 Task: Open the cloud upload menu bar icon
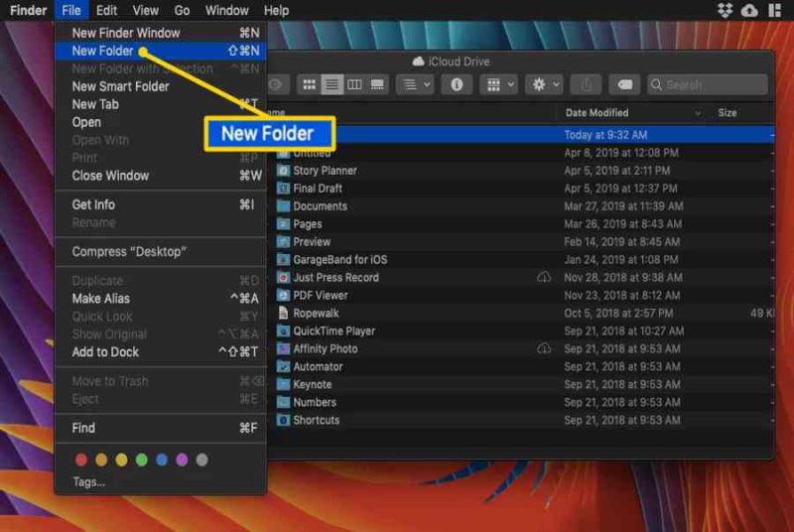tap(749, 10)
